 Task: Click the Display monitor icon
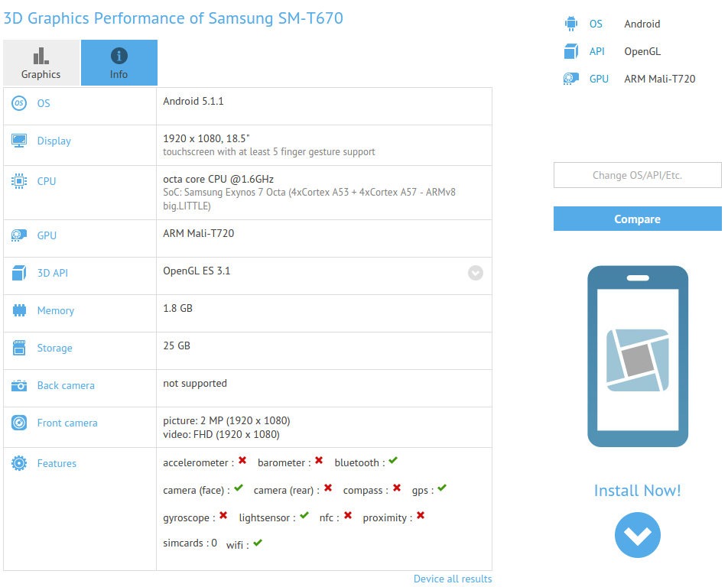tap(19, 141)
